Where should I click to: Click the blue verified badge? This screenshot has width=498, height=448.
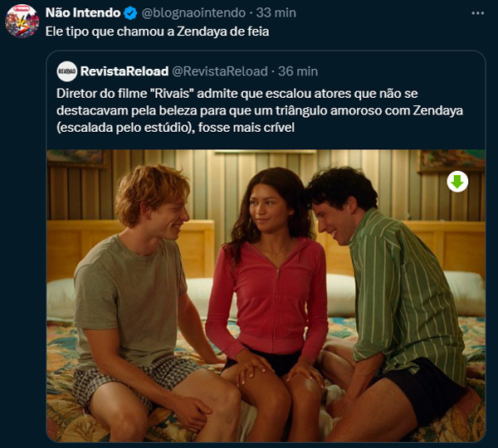(x=130, y=13)
